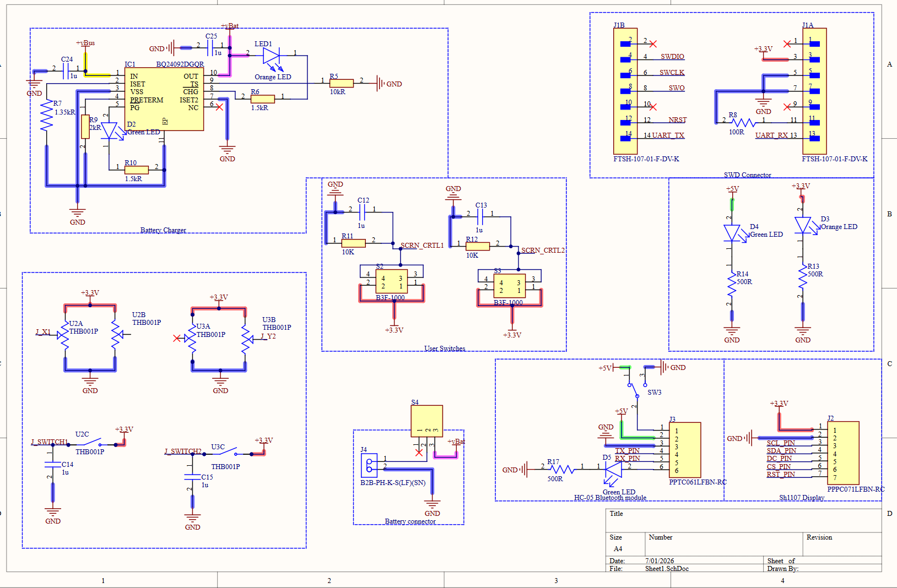Select the RX_PIN net label

click(x=628, y=459)
